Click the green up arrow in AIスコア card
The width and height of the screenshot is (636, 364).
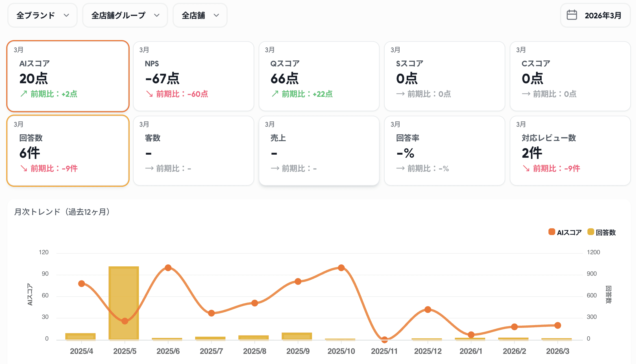click(24, 94)
